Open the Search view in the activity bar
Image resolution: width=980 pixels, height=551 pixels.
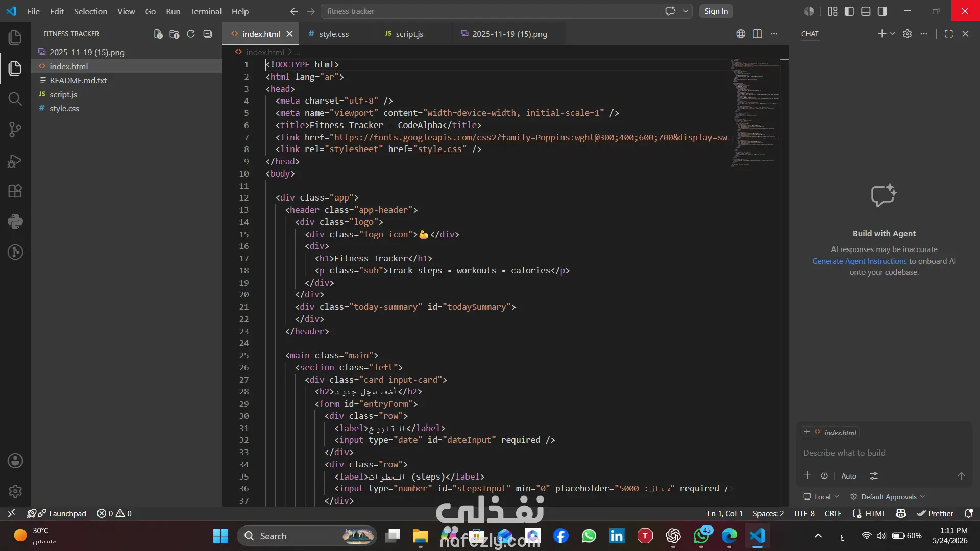coord(15,99)
